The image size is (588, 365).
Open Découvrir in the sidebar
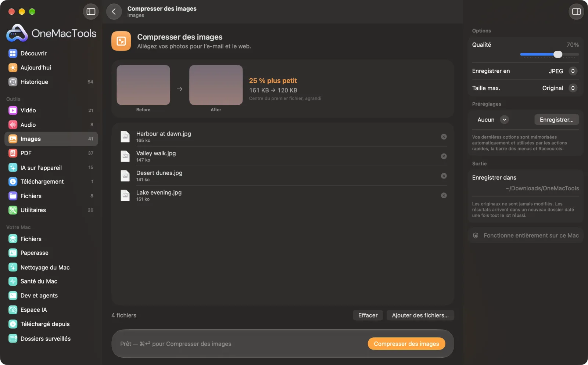(x=51, y=54)
